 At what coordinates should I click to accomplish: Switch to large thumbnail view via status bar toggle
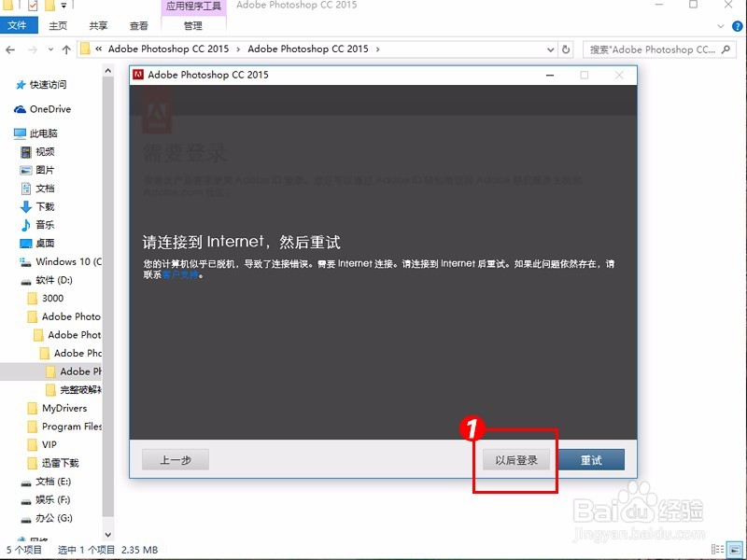734,550
